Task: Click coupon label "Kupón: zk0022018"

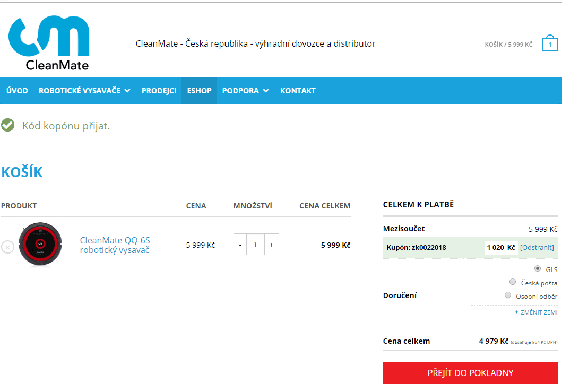Action: 417,247
